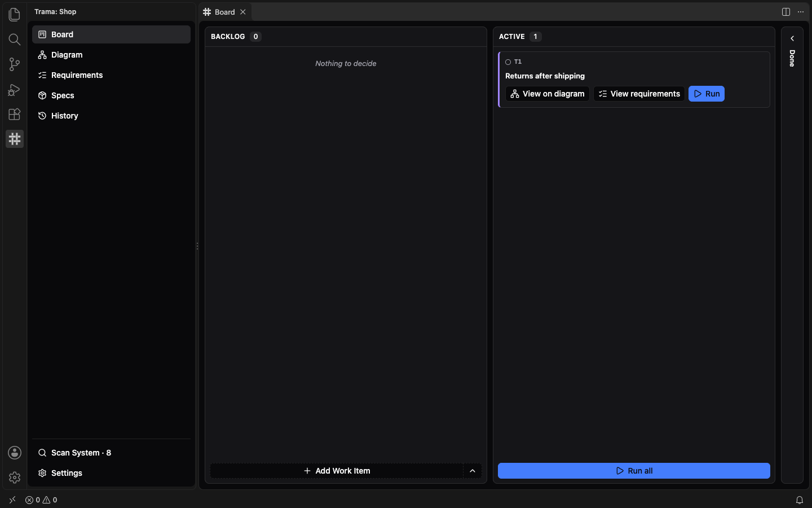
Task: Open the Accounts icon
Action: pyautogui.click(x=15, y=453)
